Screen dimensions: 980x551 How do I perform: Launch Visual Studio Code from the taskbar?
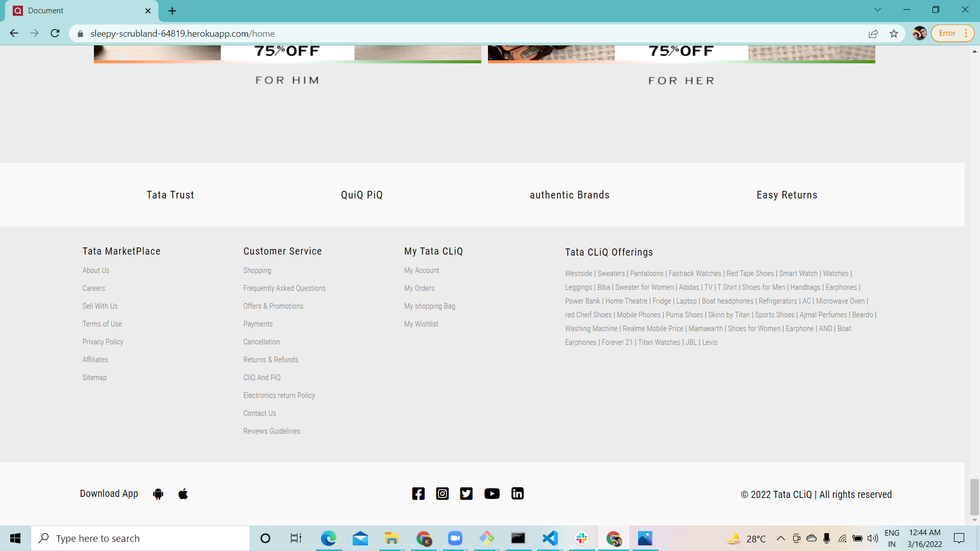coord(549,538)
